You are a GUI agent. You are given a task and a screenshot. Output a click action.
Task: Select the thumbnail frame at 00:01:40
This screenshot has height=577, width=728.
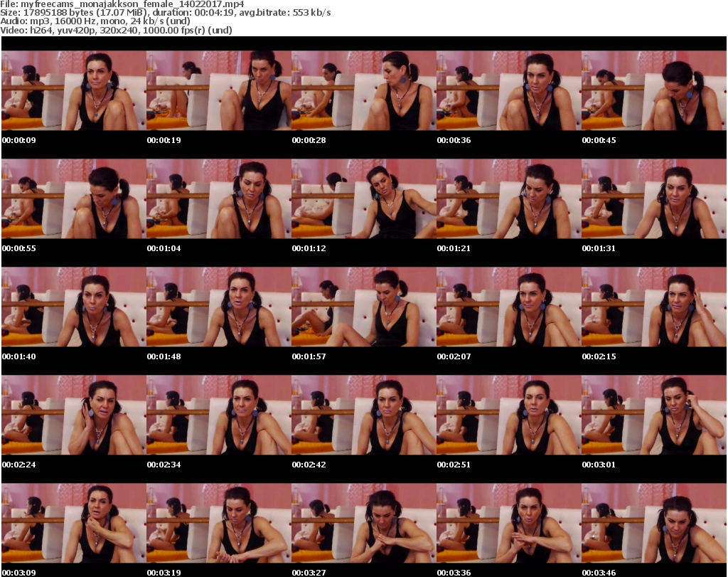pyautogui.click(x=74, y=307)
